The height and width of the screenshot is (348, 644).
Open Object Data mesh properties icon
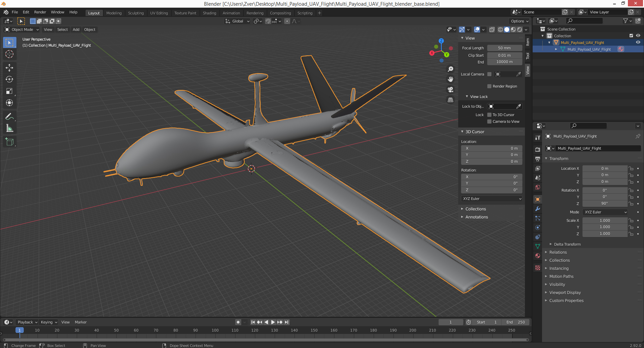point(538,246)
